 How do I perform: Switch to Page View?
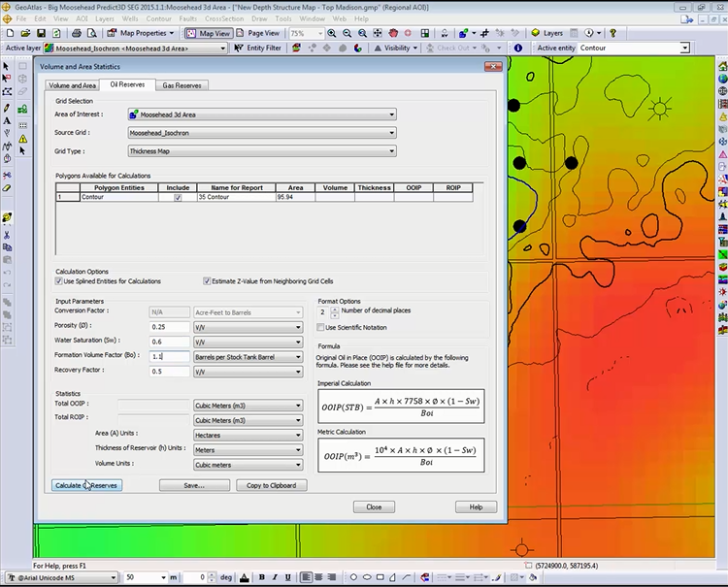coord(258,33)
